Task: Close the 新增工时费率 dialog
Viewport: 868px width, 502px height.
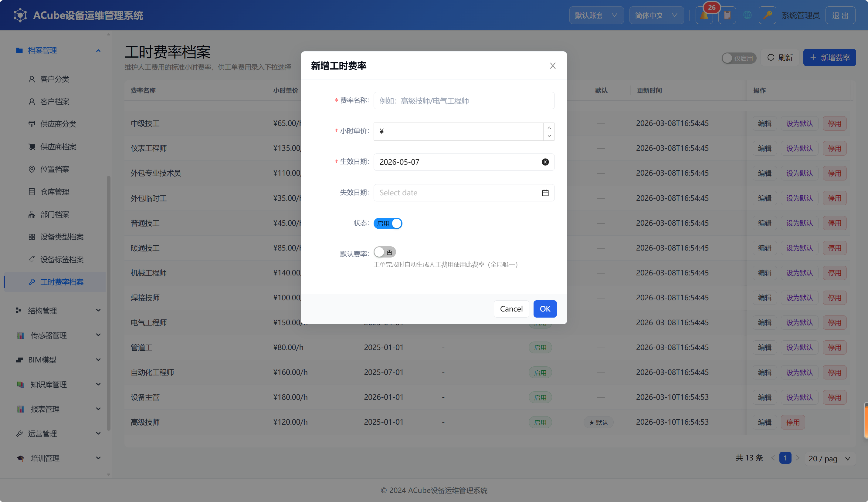Action: coord(552,66)
